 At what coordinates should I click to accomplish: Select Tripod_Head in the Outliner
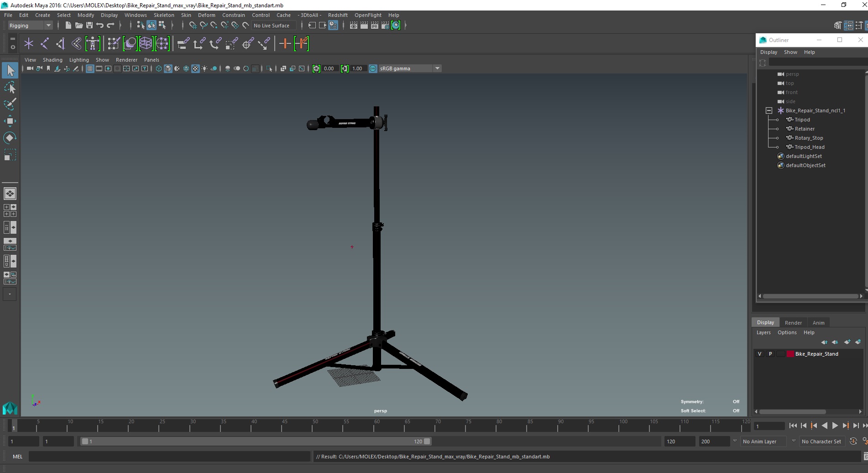coord(809,147)
